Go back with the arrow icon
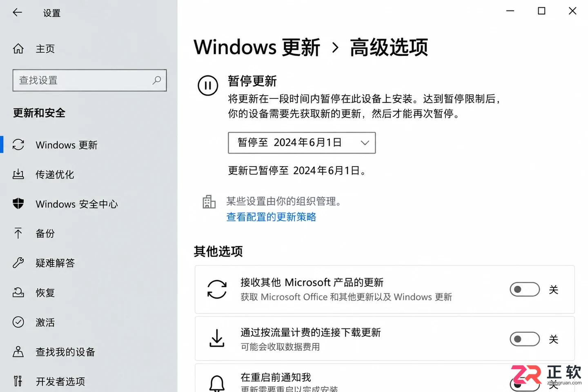The height and width of the screenshot is (392, 588). pyautogui.click(x=17, y=13)
